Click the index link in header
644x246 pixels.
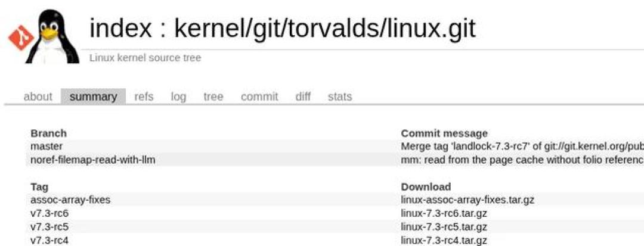pos(120,28)
